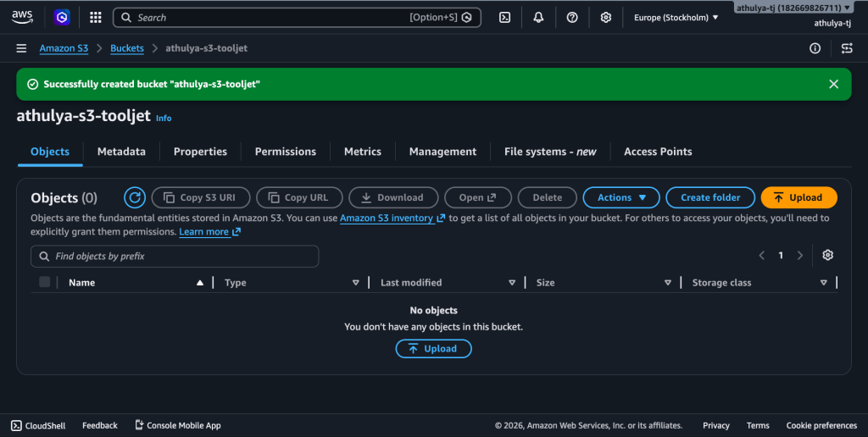Open the Europe (Stockholm) region dropdown
The width and height of the screenshot is (868, 437).
pyautogui.click(x=676, y=17)
